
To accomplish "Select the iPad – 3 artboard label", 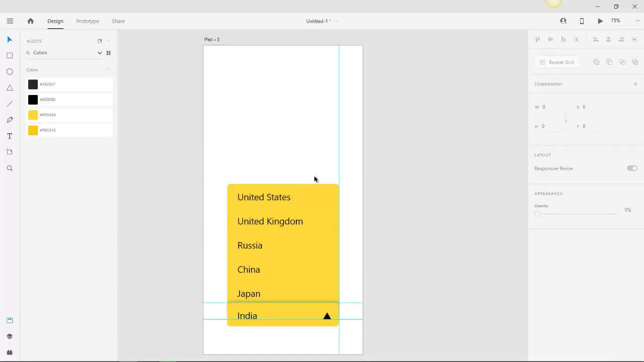I will click(212, 39).
